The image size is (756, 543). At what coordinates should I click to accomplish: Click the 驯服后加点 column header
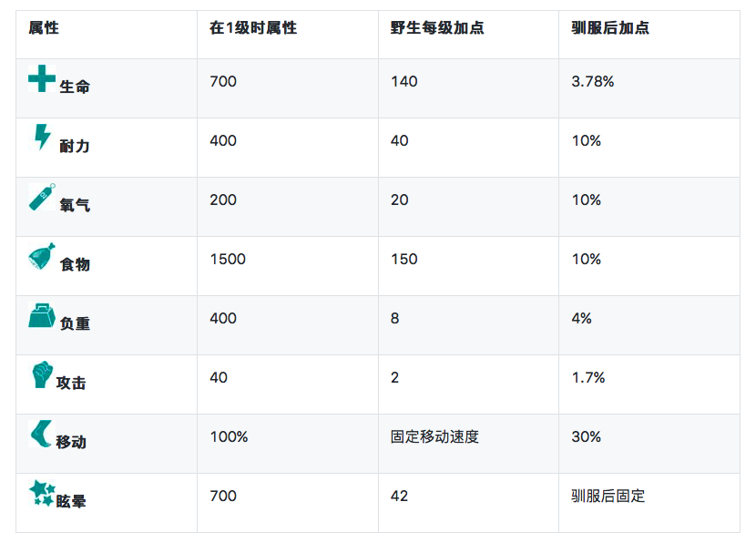(610, 28)
